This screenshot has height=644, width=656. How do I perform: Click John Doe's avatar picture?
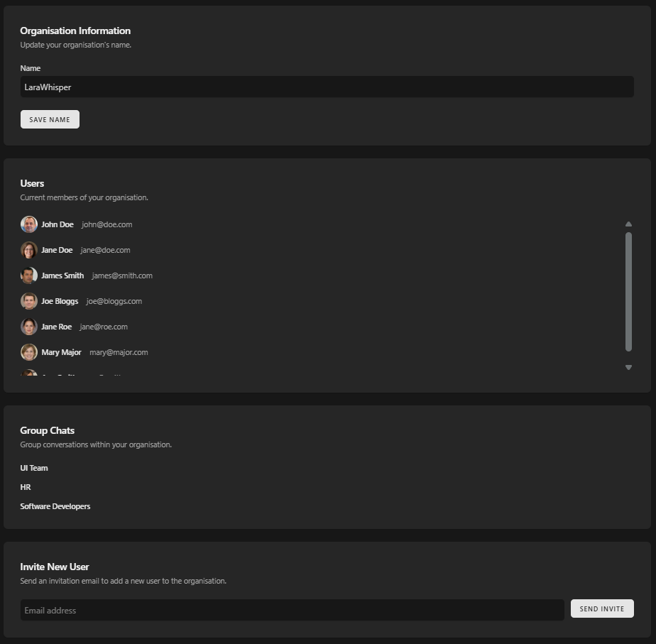coord(28,224)
